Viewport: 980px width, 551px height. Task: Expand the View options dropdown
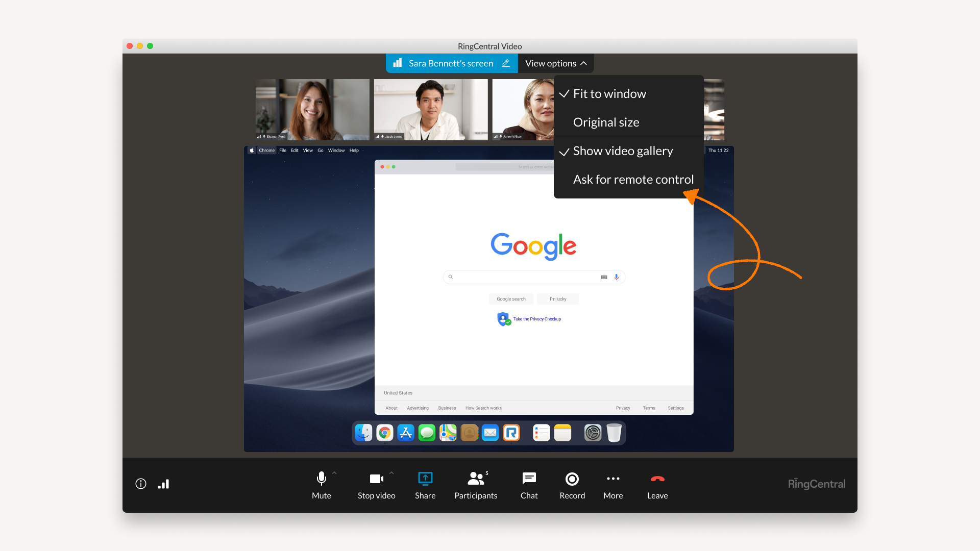click(556, 63)
